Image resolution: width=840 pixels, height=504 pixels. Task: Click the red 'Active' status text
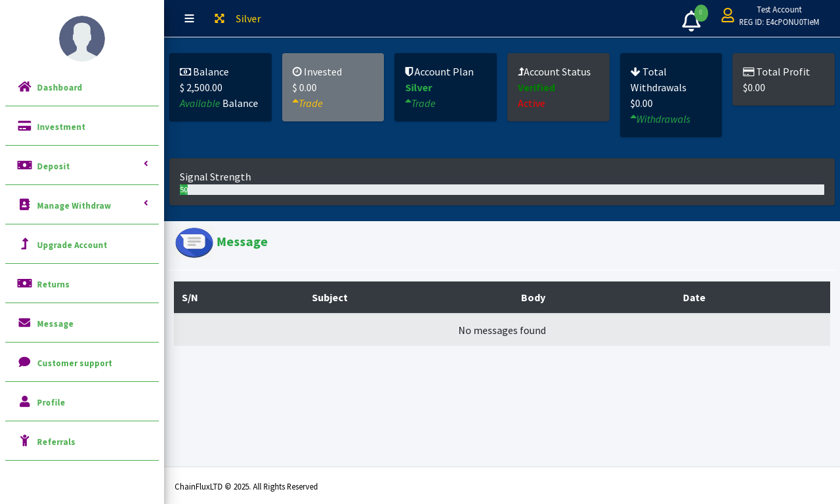(x=532, y=103)
